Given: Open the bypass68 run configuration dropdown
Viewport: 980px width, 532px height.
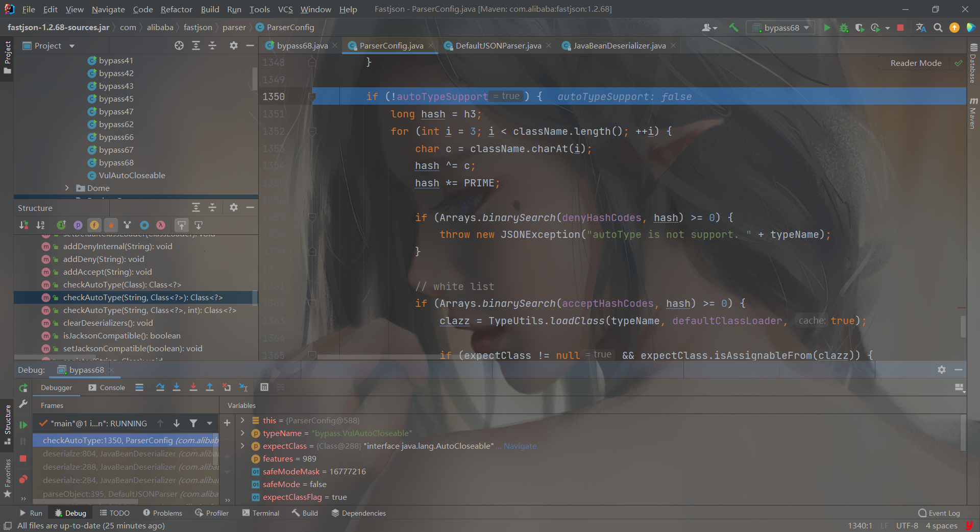Looking at the screenshot, I should click(781, 28).
